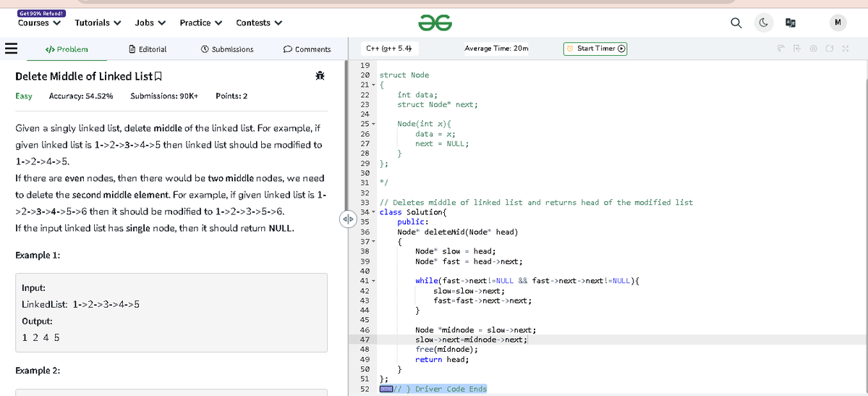Expand the Practice dropdown
Viewport: 868px width, 396px height.
point(200,22)
